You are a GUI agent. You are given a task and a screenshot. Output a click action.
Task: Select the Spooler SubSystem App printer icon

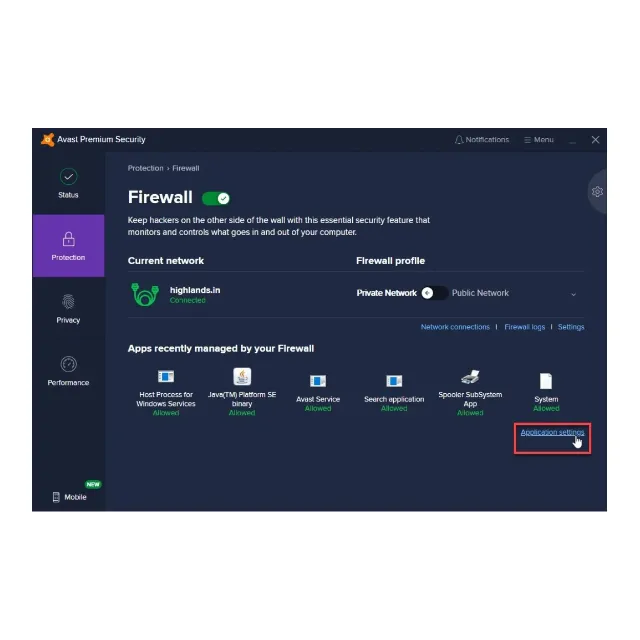point(470,377)
